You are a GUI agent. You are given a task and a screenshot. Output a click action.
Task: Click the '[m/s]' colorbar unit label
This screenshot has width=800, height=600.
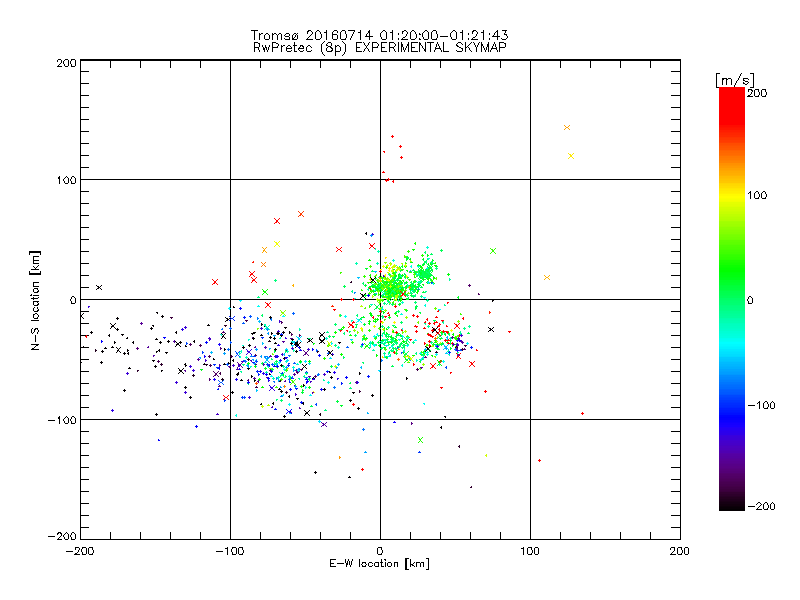coord(735,80)
